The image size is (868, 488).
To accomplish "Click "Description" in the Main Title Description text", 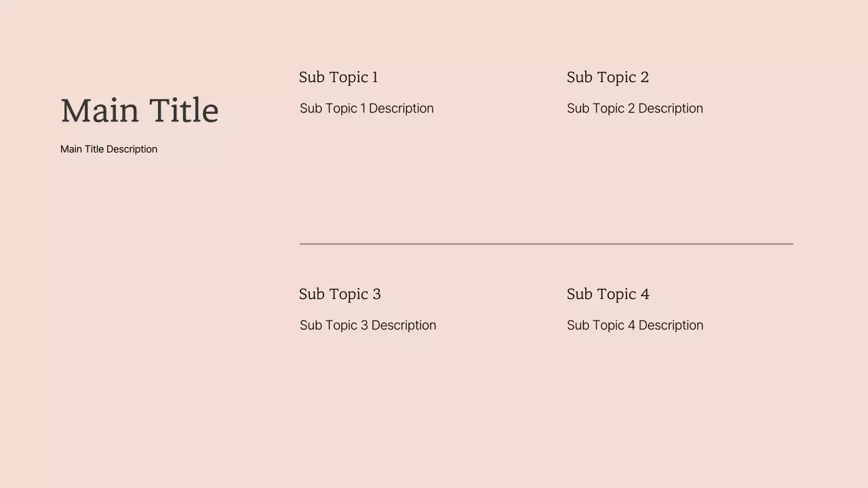I will [x=132, y=149].
